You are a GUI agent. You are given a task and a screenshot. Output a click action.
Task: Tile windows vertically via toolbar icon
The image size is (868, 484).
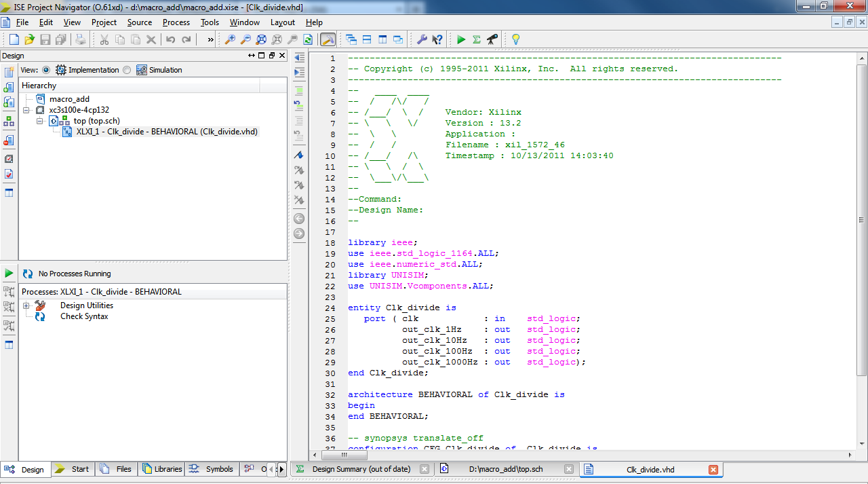(x=382, y=39)
